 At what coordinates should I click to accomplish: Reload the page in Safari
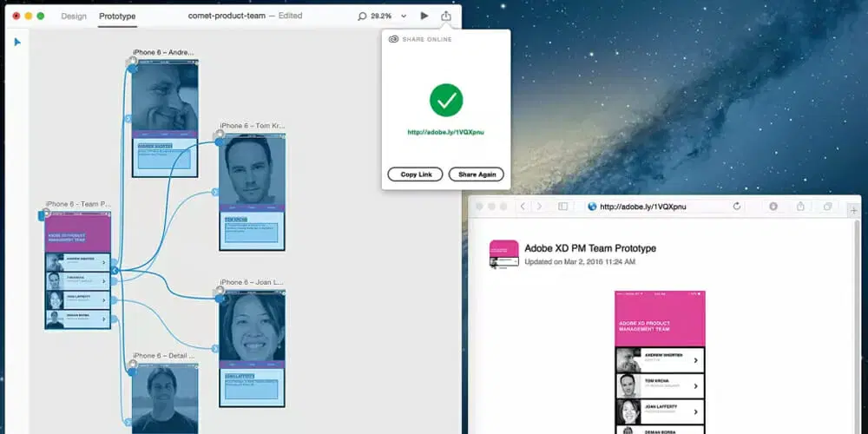coord(737,207)
